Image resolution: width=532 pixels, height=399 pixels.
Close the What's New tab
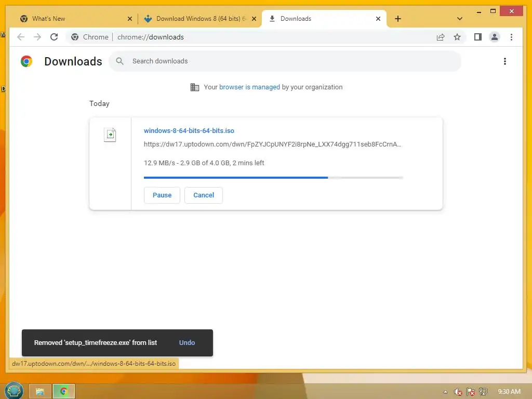[x=129, y=19]
